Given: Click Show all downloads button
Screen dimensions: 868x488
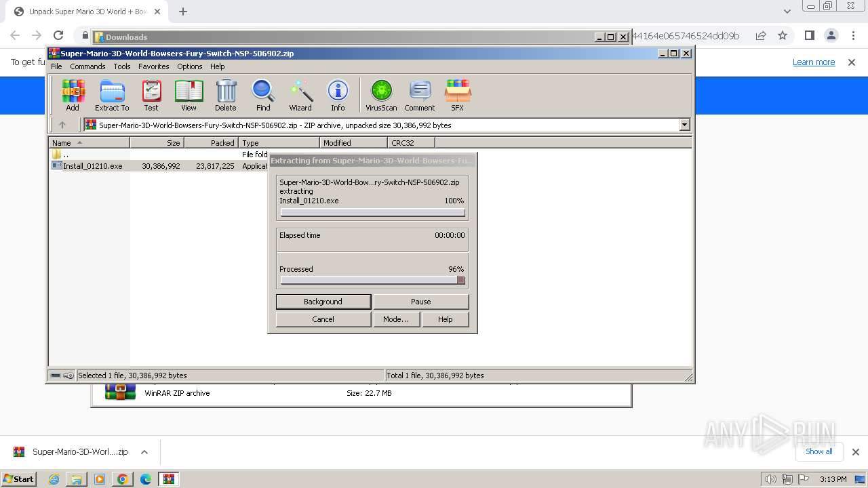Looking at the screenshot, I should coord(819,451).
